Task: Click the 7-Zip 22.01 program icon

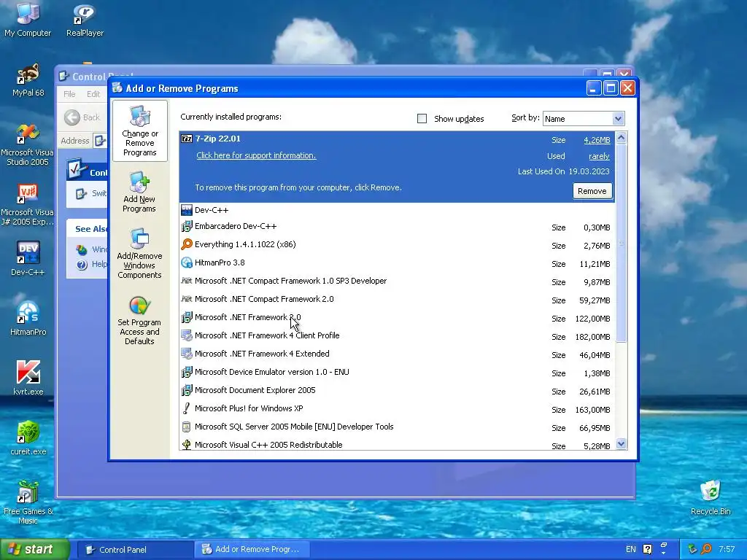Action: pos(187,139)
